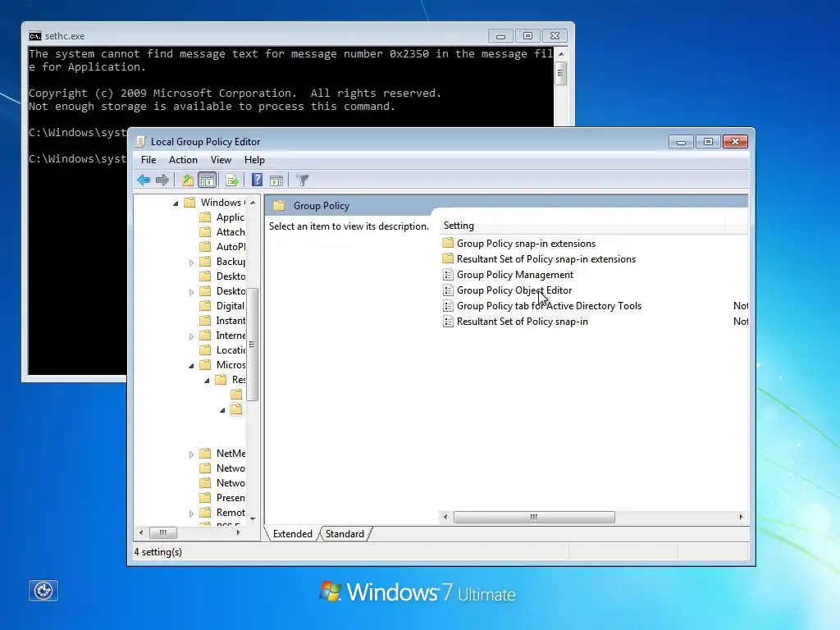The image size is (840, 630).
Task: Click the Forward arrow toolbar icon
Action: [x=162, y=180]
